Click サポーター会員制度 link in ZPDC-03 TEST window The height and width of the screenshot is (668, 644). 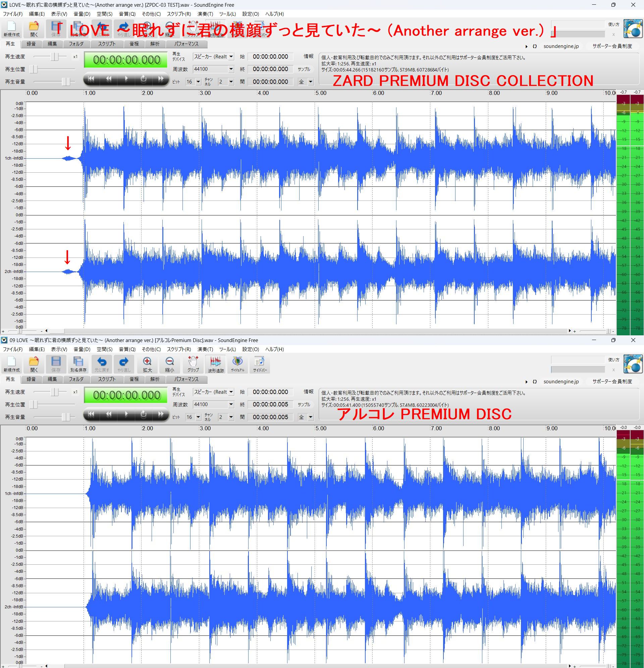click(x=612, y=46)
